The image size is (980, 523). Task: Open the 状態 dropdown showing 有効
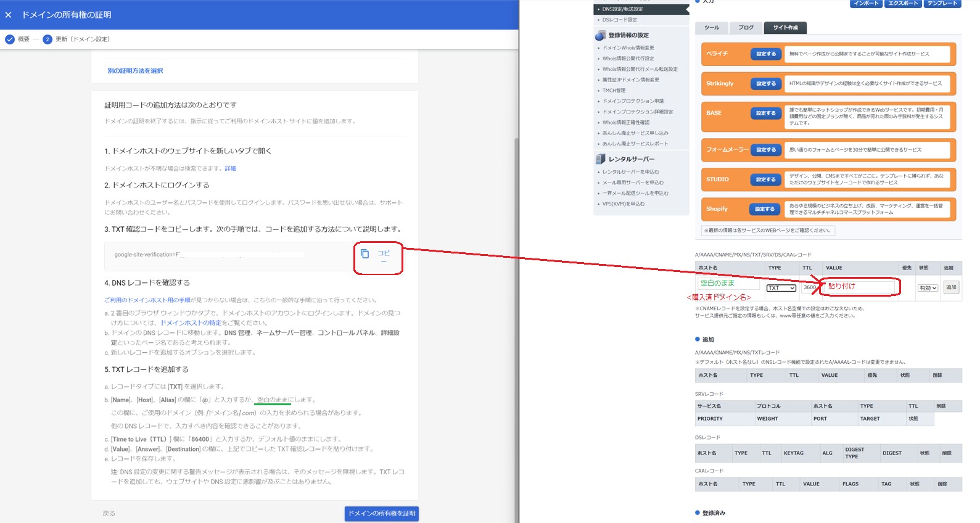928,288
